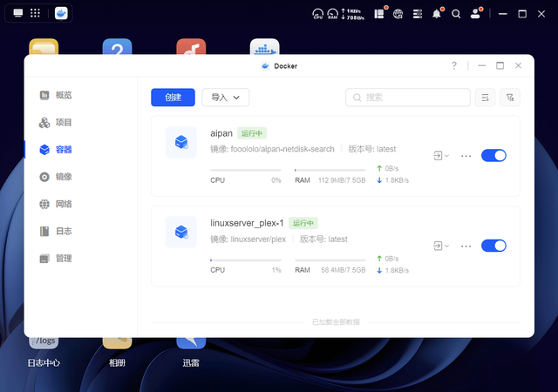Viewport: 558px width, 392px height.
Task: Click the linuxserver_plex-1 container name
Action: tap(247, 223)
